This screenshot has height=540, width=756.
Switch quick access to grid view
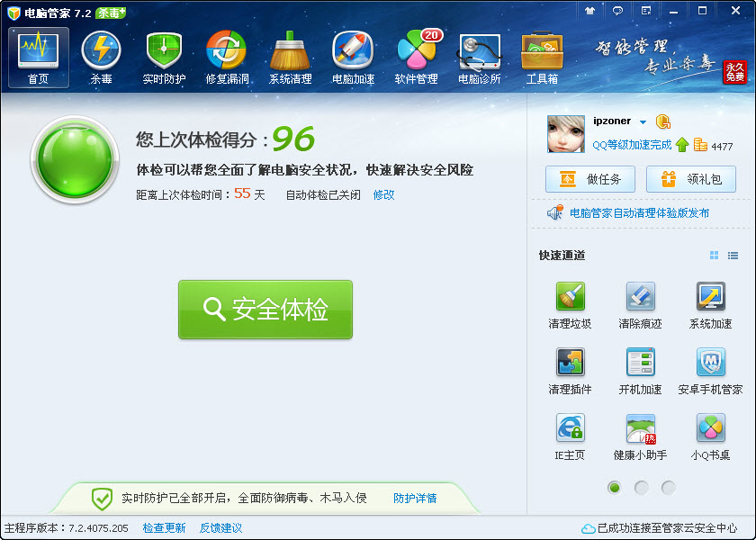(714, 255)
